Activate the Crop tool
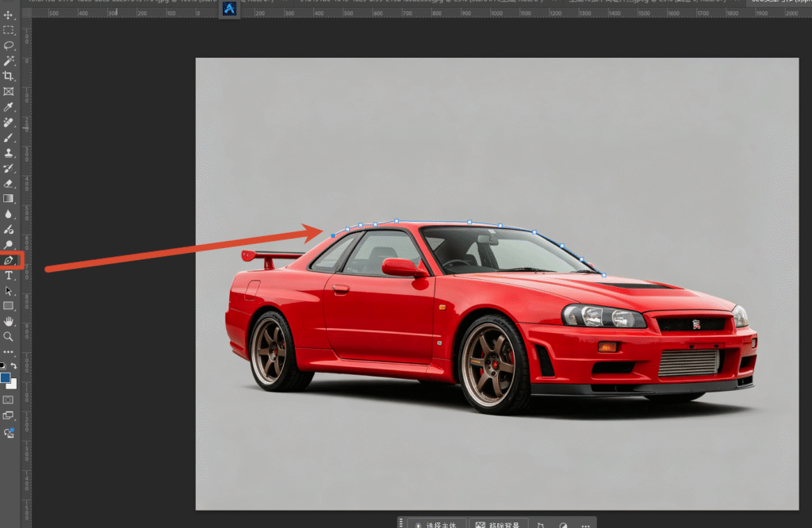812x528 pixels. tap(8, 76)
